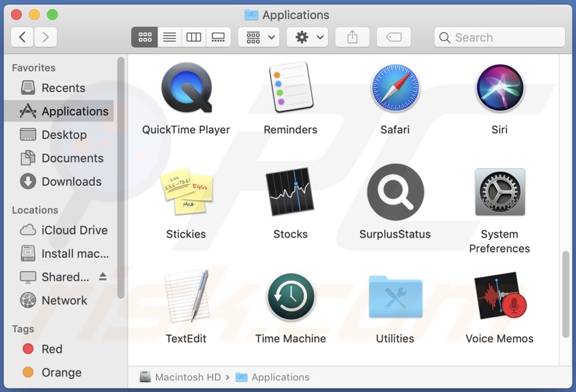The image size is (576, 392).
Task: Open the Siri app icon
Action: pyautogui.click(x=499, y=88)
